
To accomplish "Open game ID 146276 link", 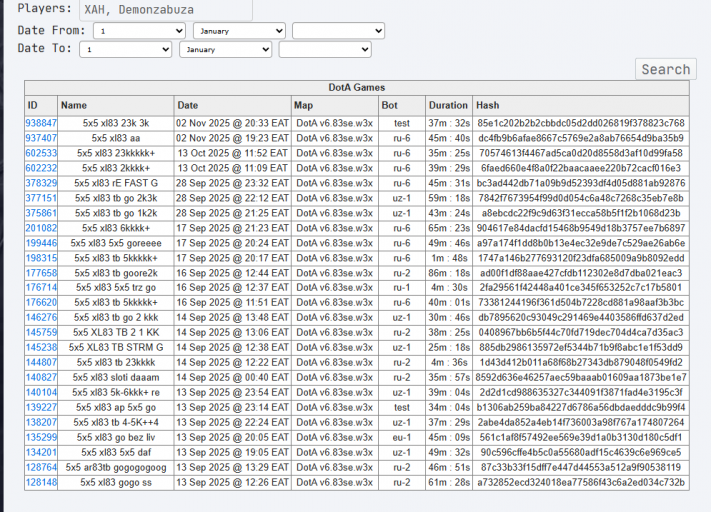I will (x=41, y=317).
